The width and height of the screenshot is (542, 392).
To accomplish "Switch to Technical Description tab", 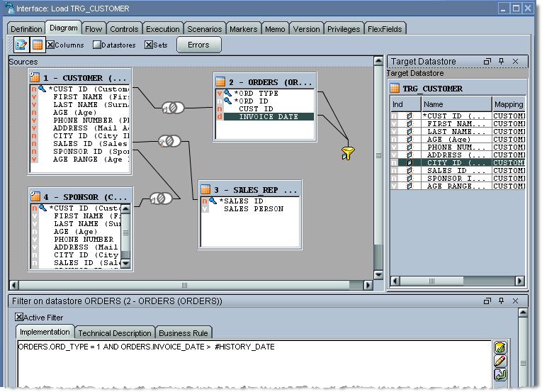I will point(115,333).
